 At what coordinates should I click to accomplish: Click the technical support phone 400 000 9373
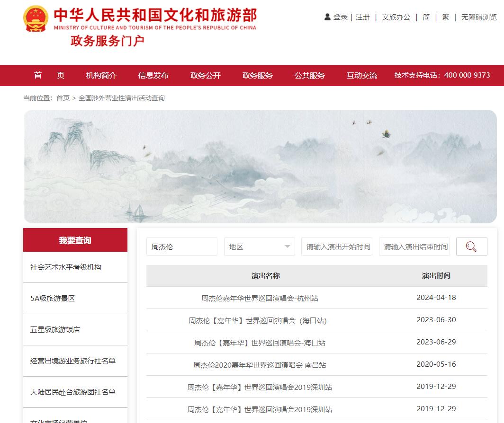[x=467, y=75]
